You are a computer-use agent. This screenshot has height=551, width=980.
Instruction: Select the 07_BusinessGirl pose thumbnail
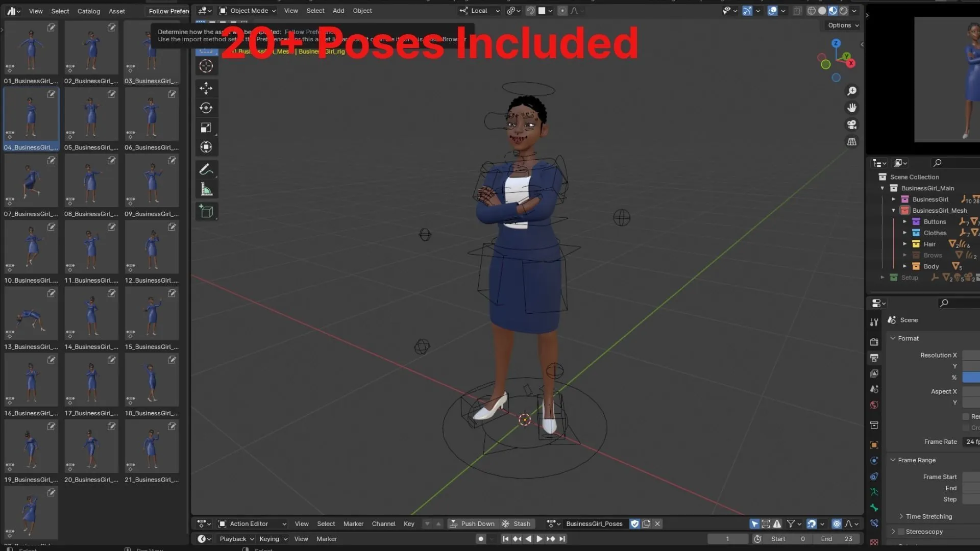31,180
